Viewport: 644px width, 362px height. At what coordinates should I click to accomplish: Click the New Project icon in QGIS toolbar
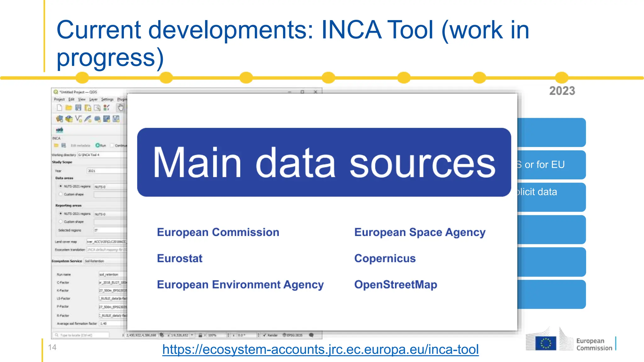pos(59,108)
